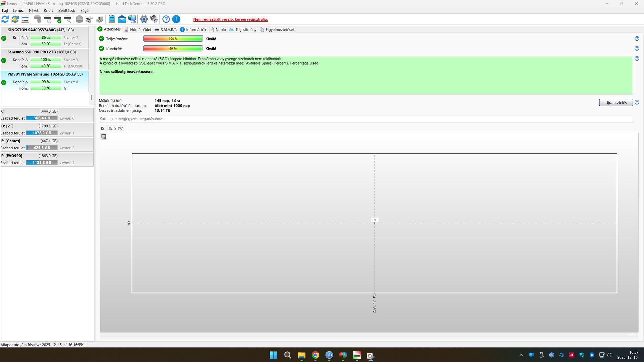
Task: Click the speaker sound icon in toolbar
Action: click(154, 19)
